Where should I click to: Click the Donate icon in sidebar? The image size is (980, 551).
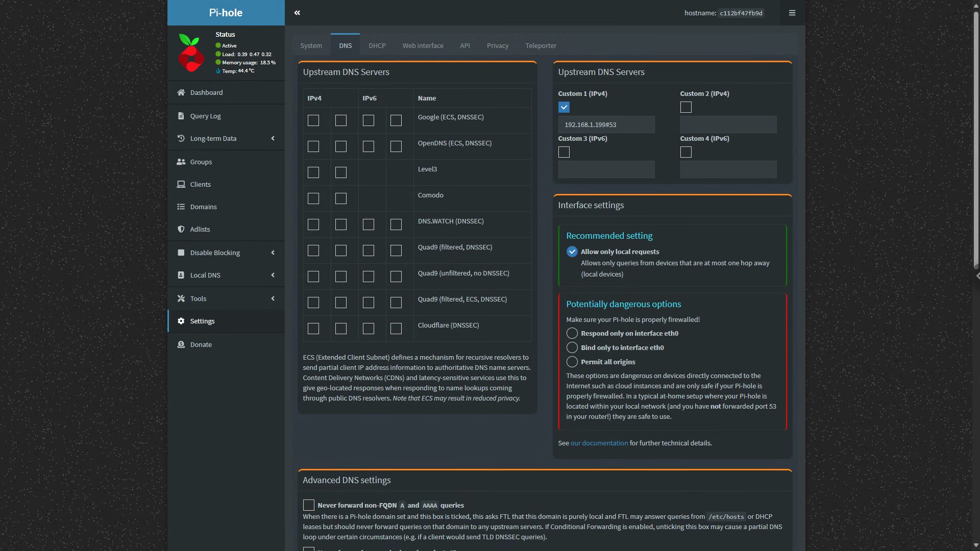pyautogui.click(x=181, y=344)
